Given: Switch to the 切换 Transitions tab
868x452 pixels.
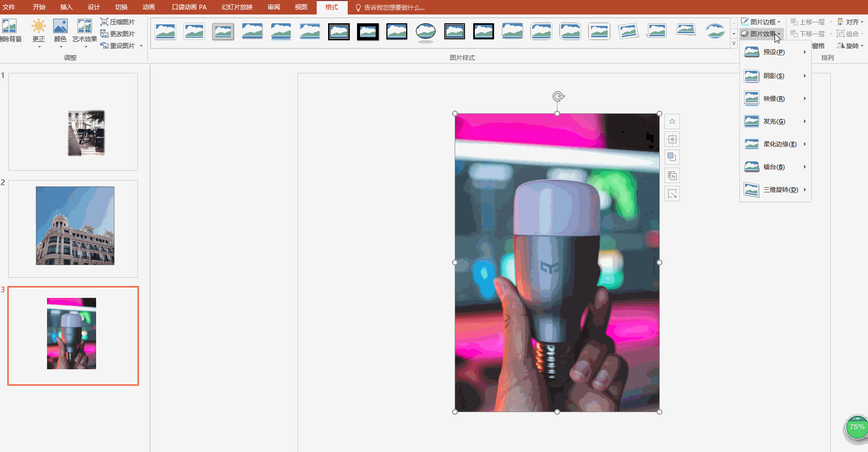Looking at the screenshot, I should click(121, 7).
